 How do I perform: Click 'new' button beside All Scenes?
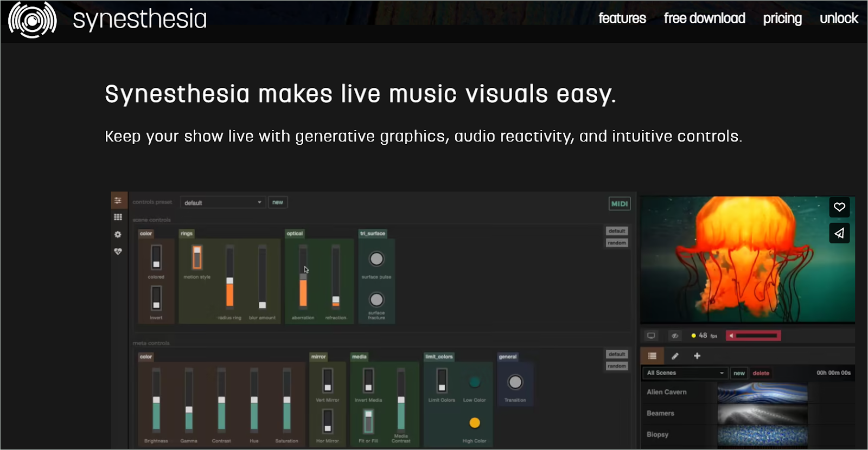pyautogui.click(x=739, y=373)
